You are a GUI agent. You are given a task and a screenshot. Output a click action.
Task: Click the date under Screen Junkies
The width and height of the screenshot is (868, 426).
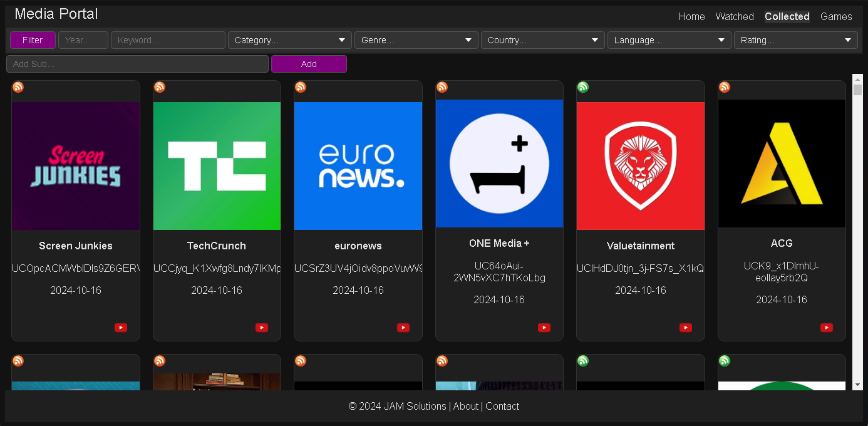pyautogui.click(x=76, y=290)
